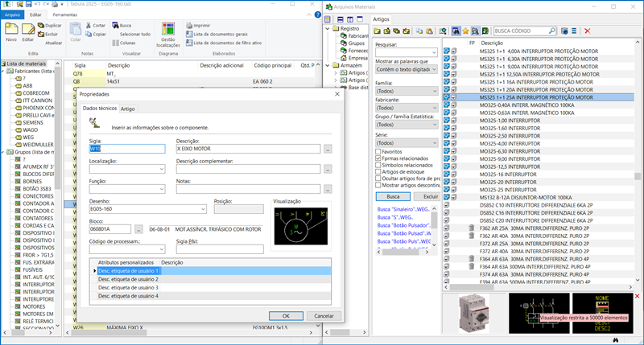The image size is (644, 345).
Task: Click the Copiar icon in the Notas group
Action: coord(89,34)
